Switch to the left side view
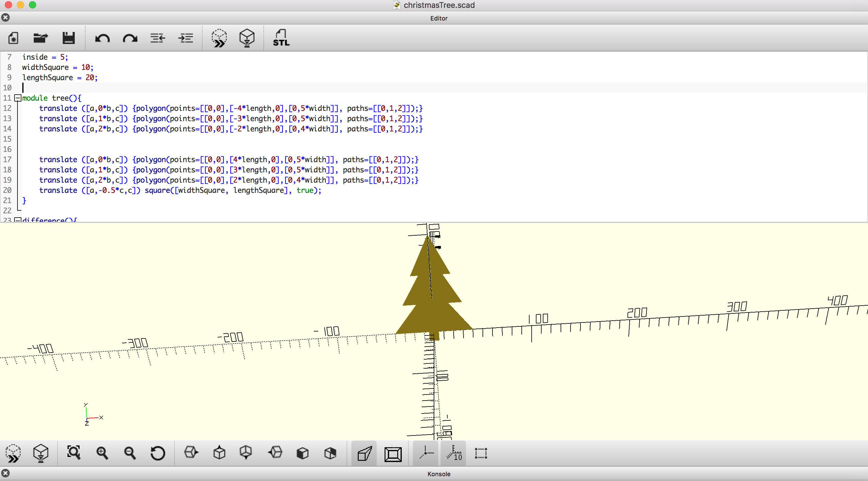Image resolution: width=868 pixels, height=481 pixels. [275, 452]
